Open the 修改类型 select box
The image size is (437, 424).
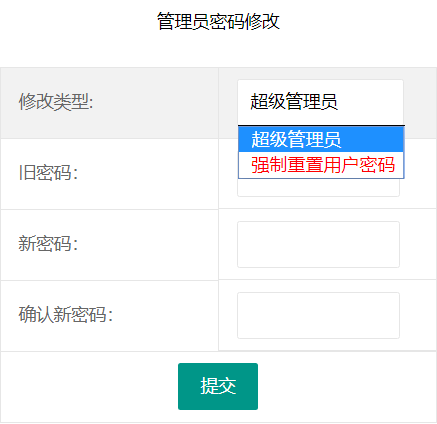pos(320,102)
